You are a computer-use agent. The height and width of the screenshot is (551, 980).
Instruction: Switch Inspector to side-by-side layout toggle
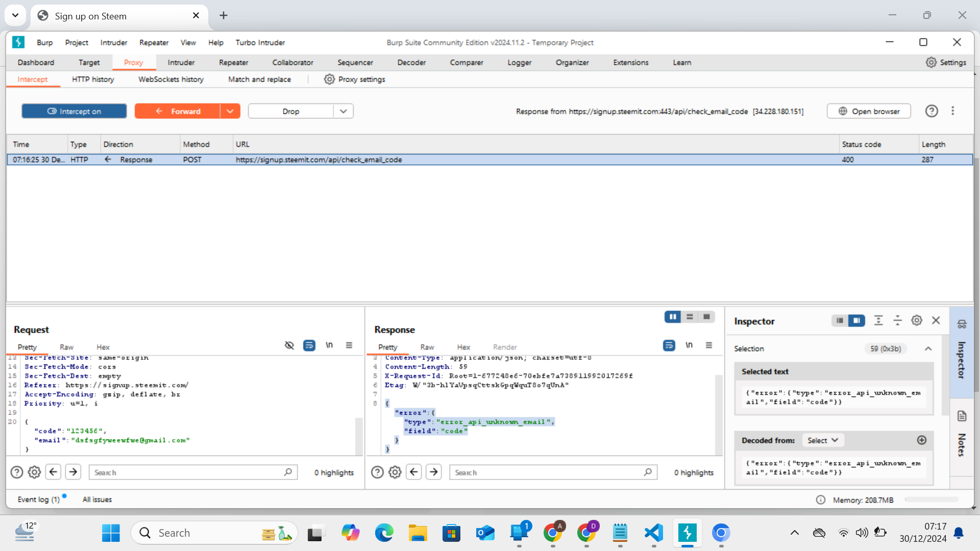[840, 320]
